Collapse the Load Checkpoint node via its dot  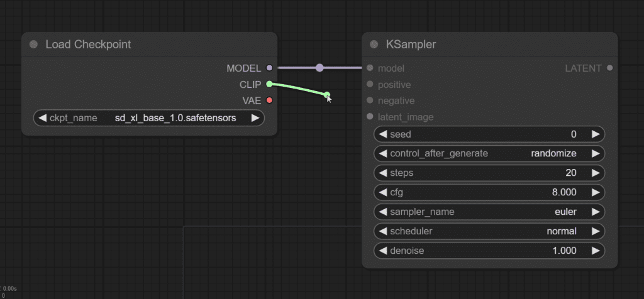33,45
